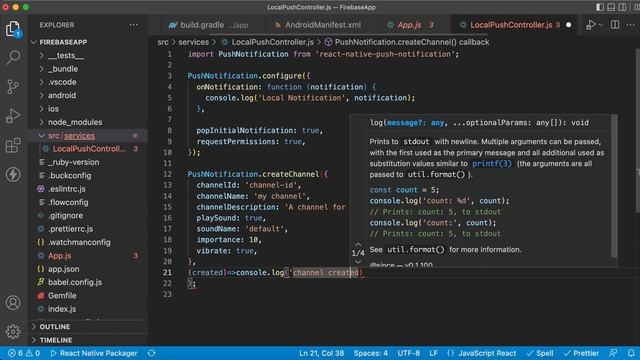Open the Accounts menu icon
Screen dimensions: 640x360
point(13,302)
